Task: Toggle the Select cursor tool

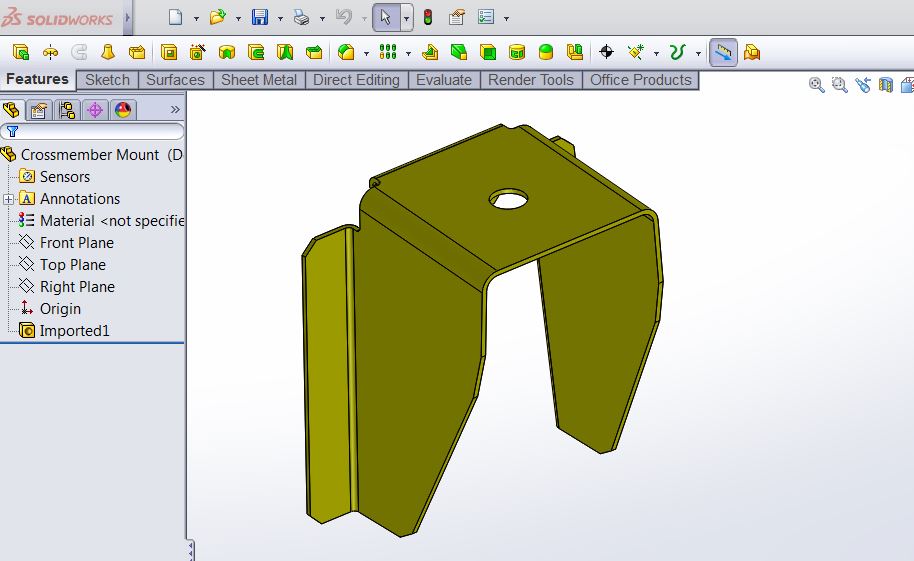Action: coord(386,17)
